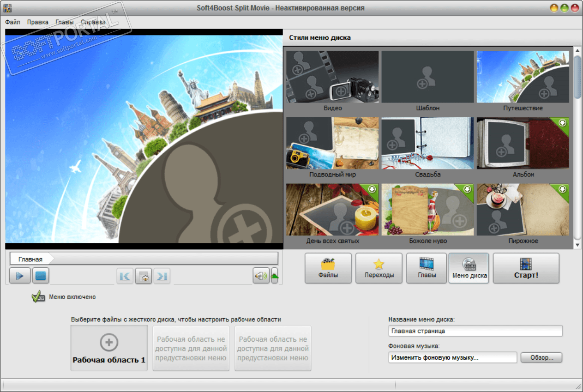The height and width of the screenshot is (392, 583).
Task: Select the Подводный мир menu style
Action: [332, 143]
